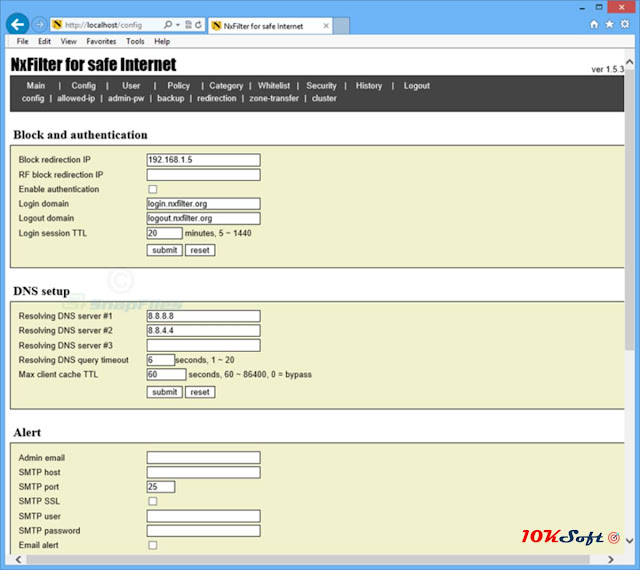The height and width of the screenshot is (570, 640).
Task: Click the SMTP port field
Action: (x=161, y=487)
